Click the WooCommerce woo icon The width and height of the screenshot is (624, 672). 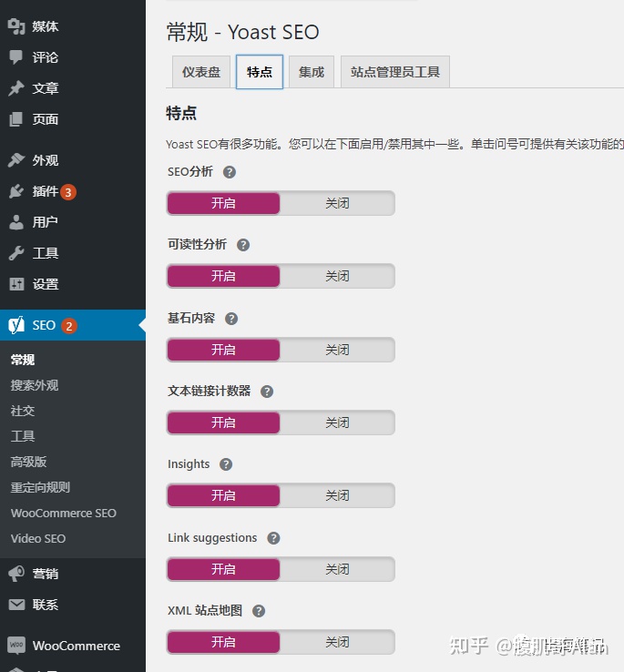pyautogui.click(x=16, y=645)
